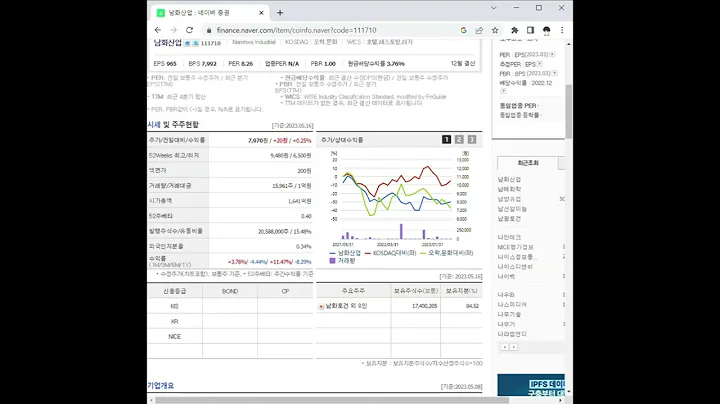The image size is (720, 404).
Task: Switch chart to view 2
Action: click(x=459, y=140)
